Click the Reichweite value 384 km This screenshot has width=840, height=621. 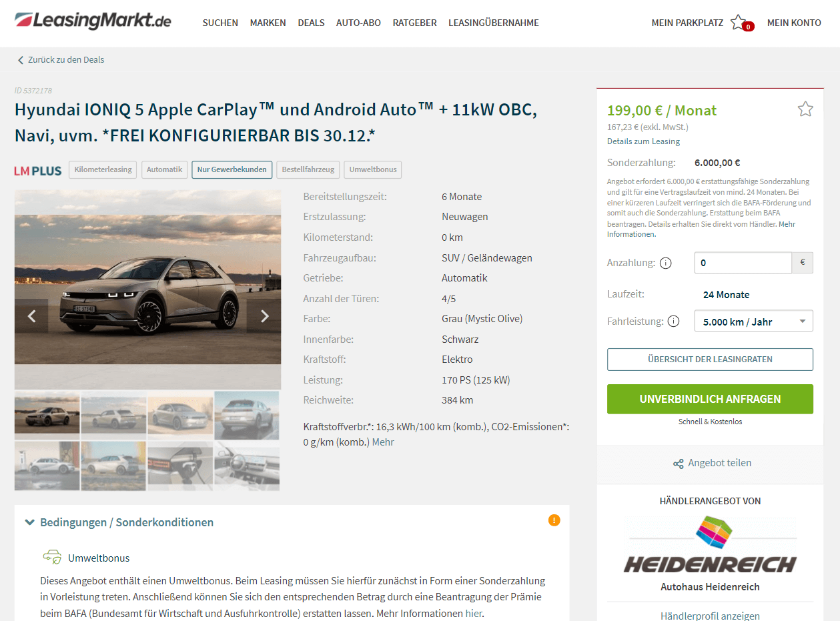(x=457, y=400)
